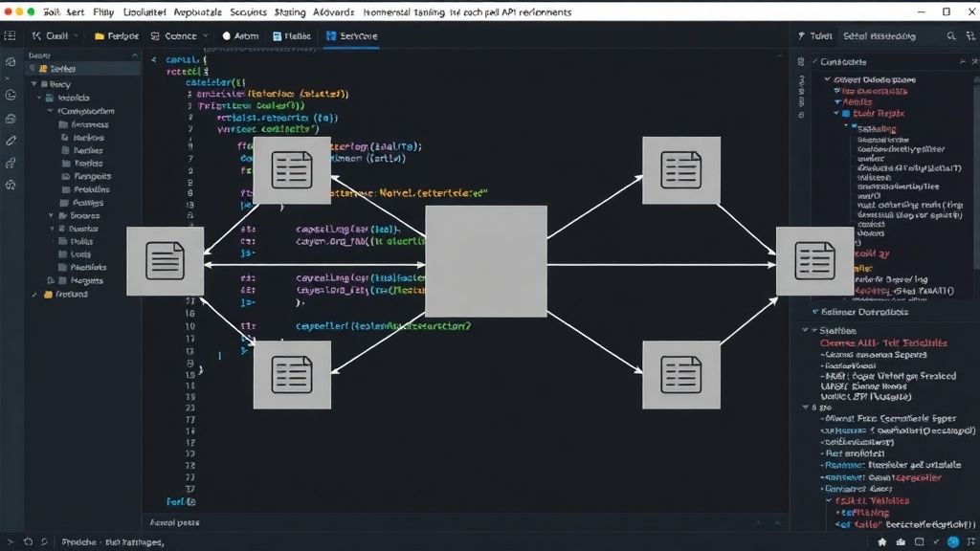This screenshot has width=980, height=551.
Task: Collapse the explorer panel header chevron
Action: pos(134,55)
